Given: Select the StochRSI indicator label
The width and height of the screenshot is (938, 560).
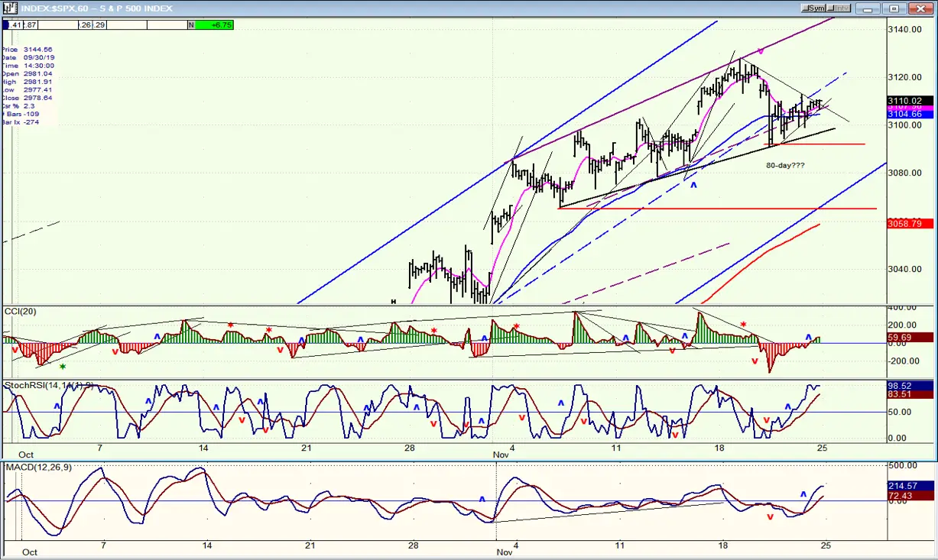Looking at the screenshot, I should pyautogui.click(x=50, y=385).
